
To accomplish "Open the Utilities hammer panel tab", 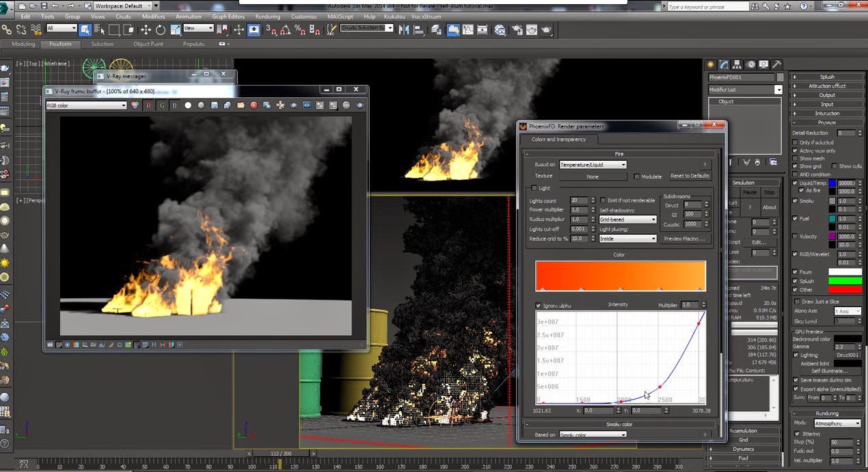I will [776, 64].
